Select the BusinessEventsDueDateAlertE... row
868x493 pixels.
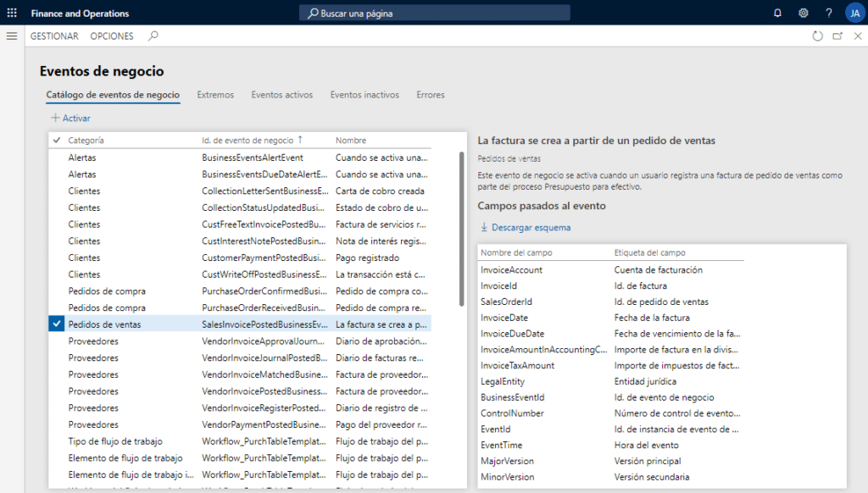(x=240, y=174)
